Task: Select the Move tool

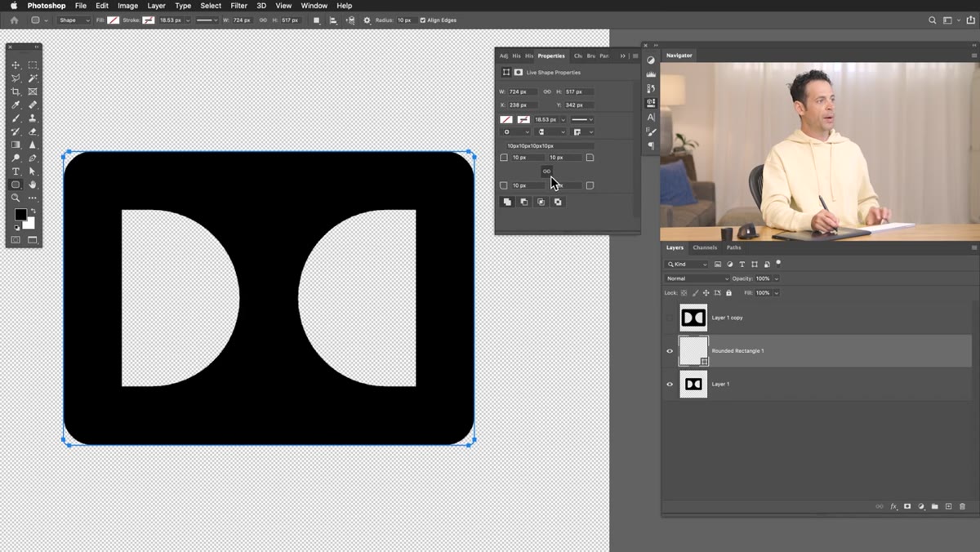Action: pos(16,65)
